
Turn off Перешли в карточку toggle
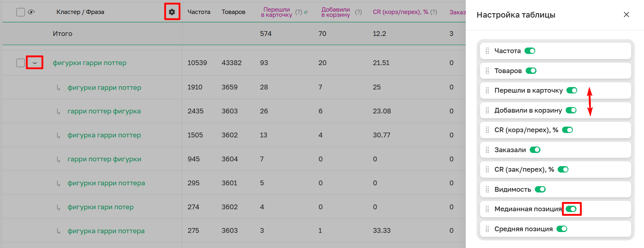[x=572, y=90]
